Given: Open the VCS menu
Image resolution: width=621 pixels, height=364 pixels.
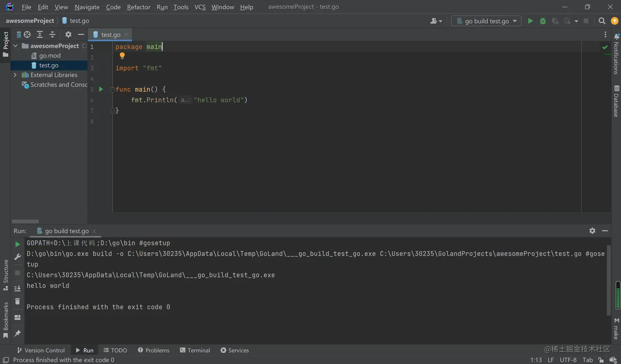Looking at the screenshot, I should [200, 7].
